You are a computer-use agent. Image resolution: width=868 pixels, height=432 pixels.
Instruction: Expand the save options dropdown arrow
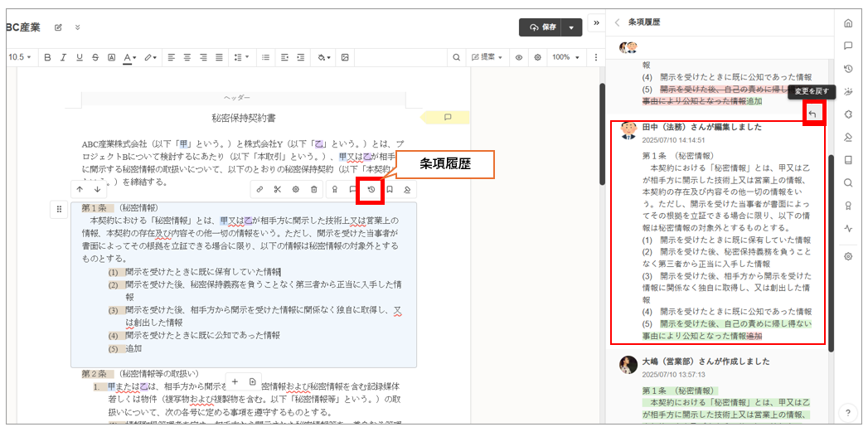pos(571,27)
